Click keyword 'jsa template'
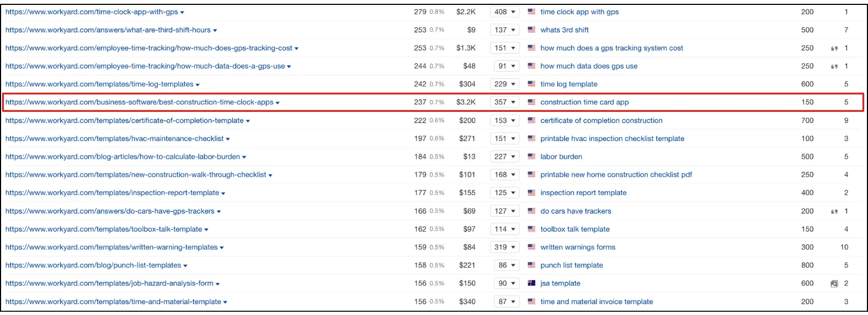 [x=560, y=283]
